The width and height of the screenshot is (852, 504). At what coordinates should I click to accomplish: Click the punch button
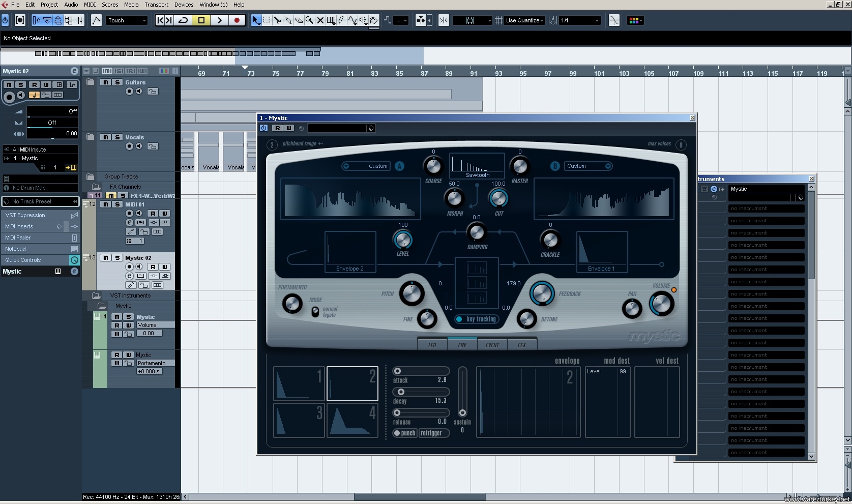point(405,433)
